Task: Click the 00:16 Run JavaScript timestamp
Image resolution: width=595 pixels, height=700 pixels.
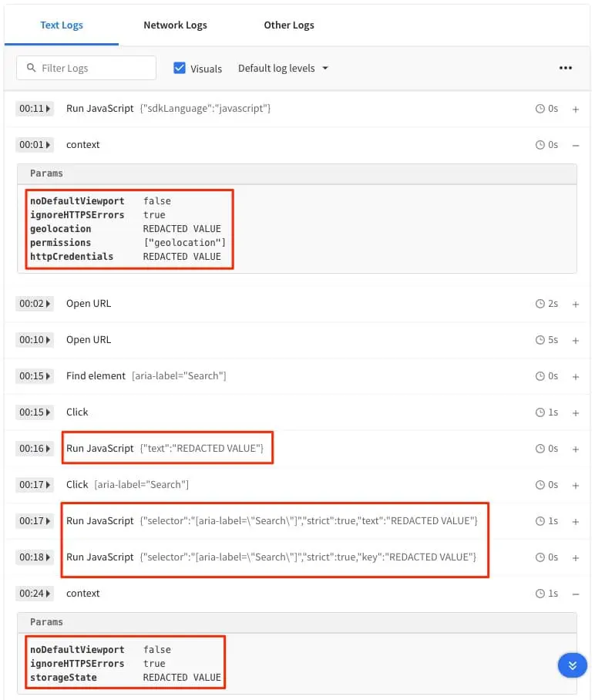Action: point(35,449)
